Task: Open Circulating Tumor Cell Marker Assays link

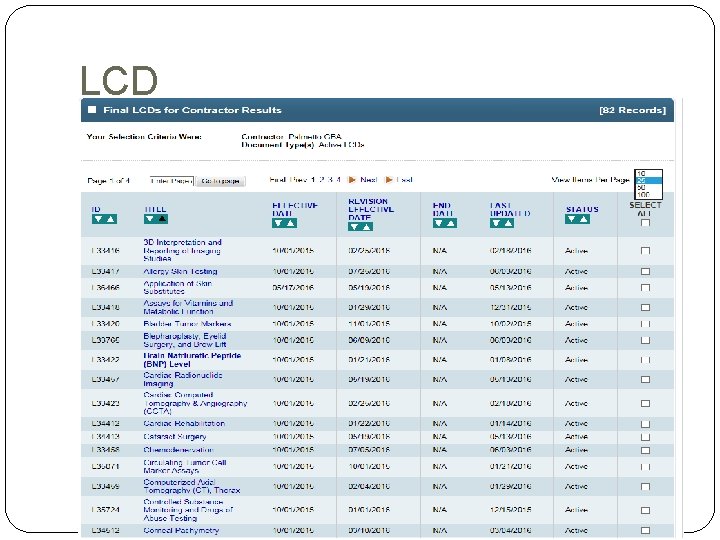Action: 185,467
